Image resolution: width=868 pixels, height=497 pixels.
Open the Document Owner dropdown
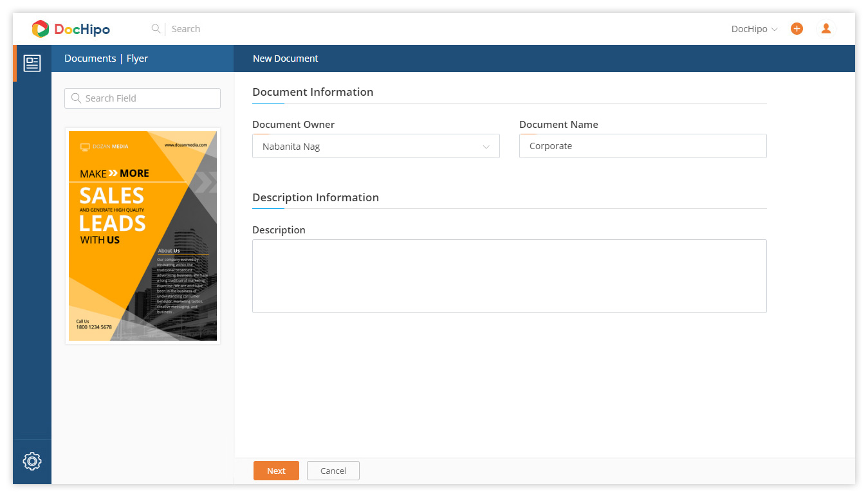pos(376,146)
